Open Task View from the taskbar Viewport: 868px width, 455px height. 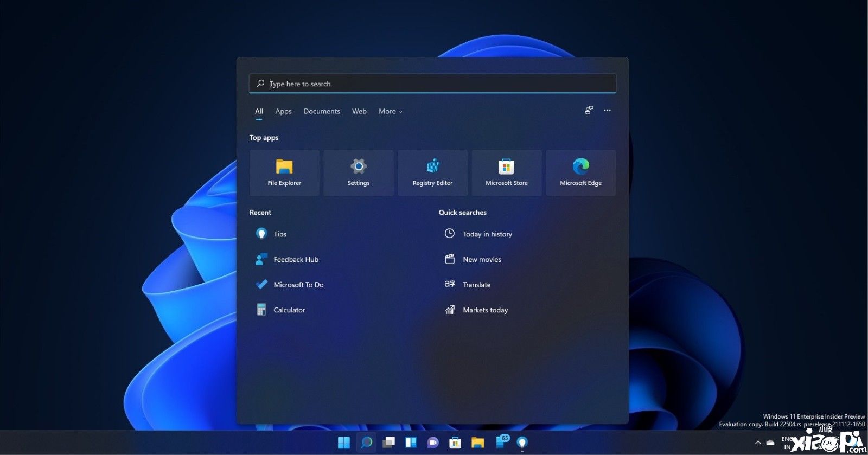[389, 443]
